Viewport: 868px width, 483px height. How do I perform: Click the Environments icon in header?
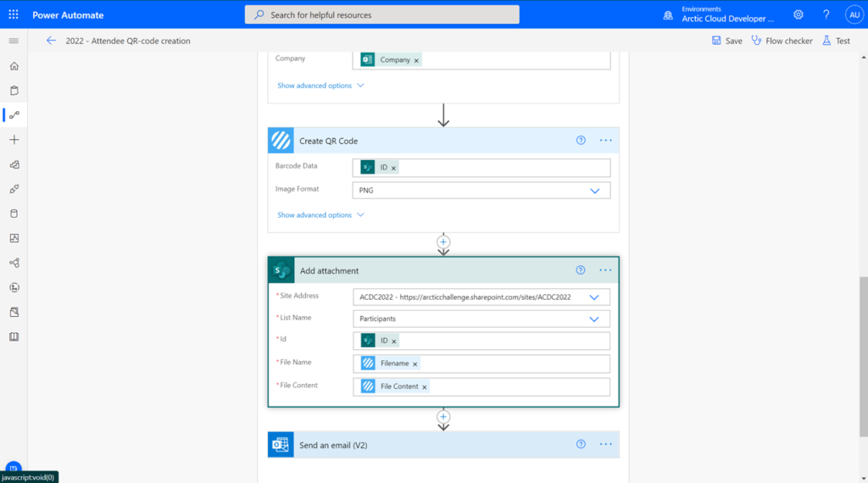coord(668,15)
